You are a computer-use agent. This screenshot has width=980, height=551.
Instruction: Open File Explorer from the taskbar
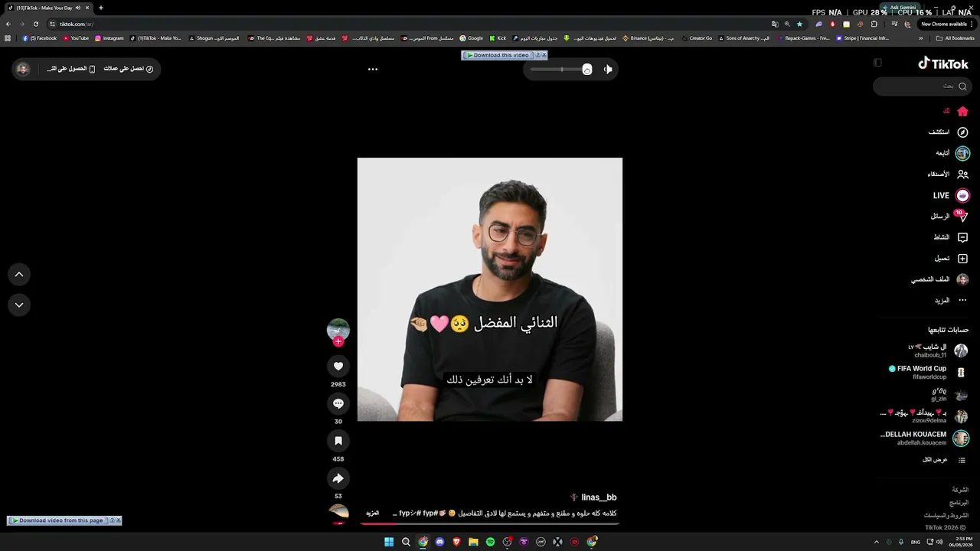click(473, 542)
